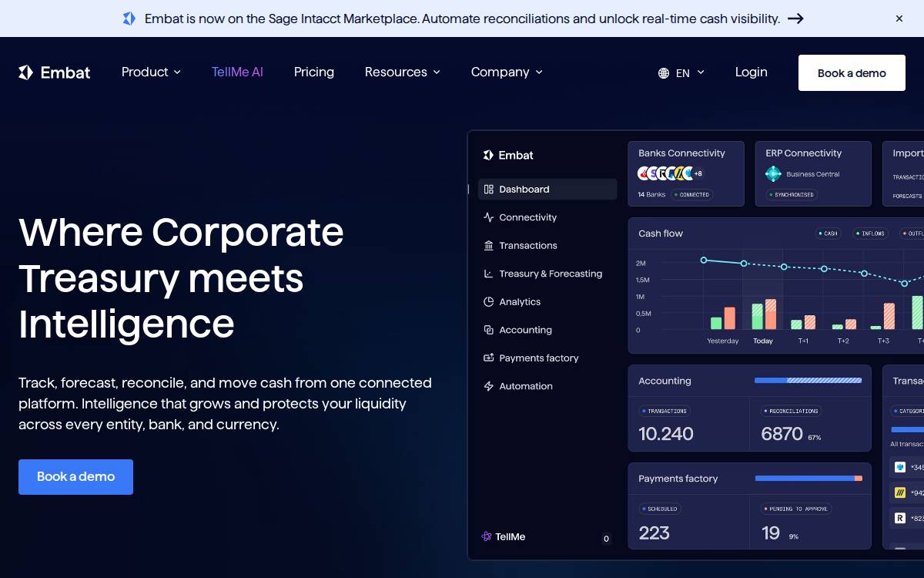Image resolution: width=924 pixels, height=578 pixels.
Task: Click the 10.240 transactions value
Action: tap(666, 434)
